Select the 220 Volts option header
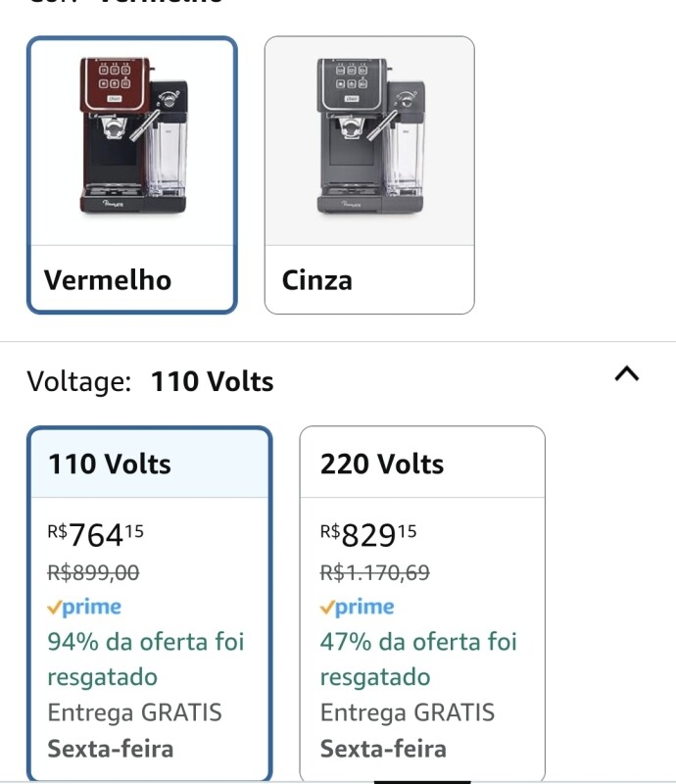The width and height of the screenshot is (676, 784). coord(382,464)
